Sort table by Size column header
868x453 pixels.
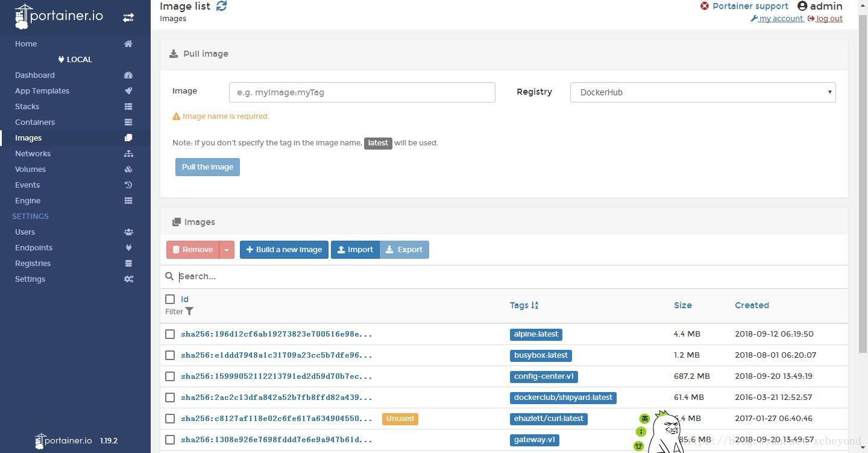coord(683,305)
